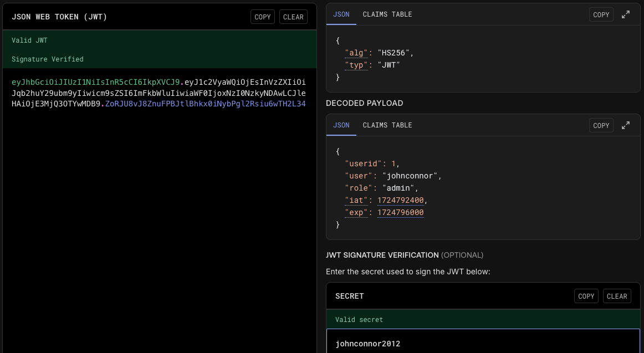644x353 pixels.
Task: Expand the decoded header panel to fullscreen
Action: coord(626,15)
